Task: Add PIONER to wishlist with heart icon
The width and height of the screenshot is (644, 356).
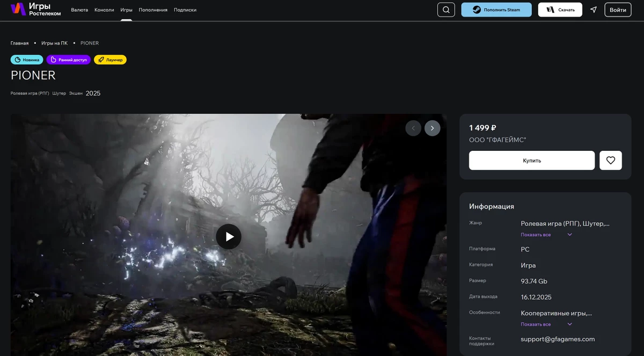Action: point(610,161)
